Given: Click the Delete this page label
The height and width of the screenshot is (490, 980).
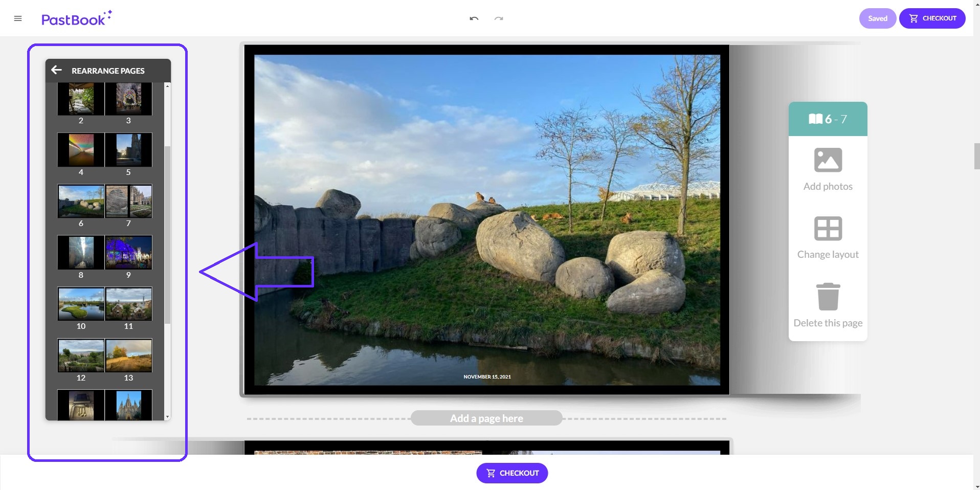Looking at the screenshot, I should tap(828, 323).
